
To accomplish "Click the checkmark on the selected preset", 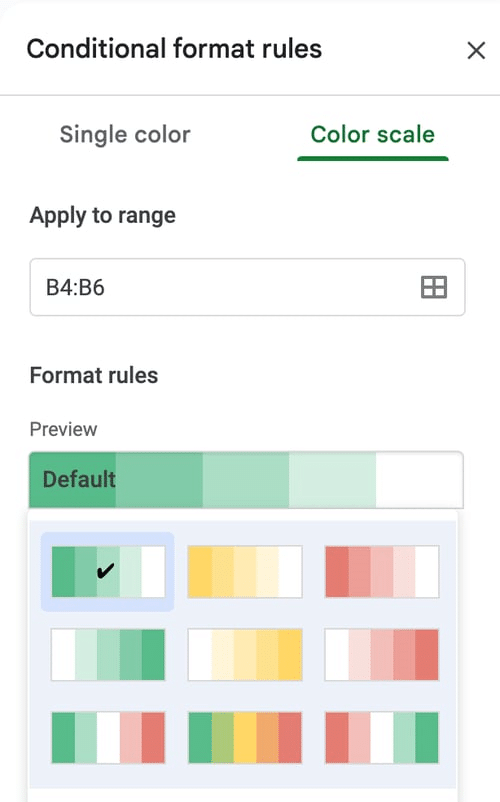I will click(105, 571).
